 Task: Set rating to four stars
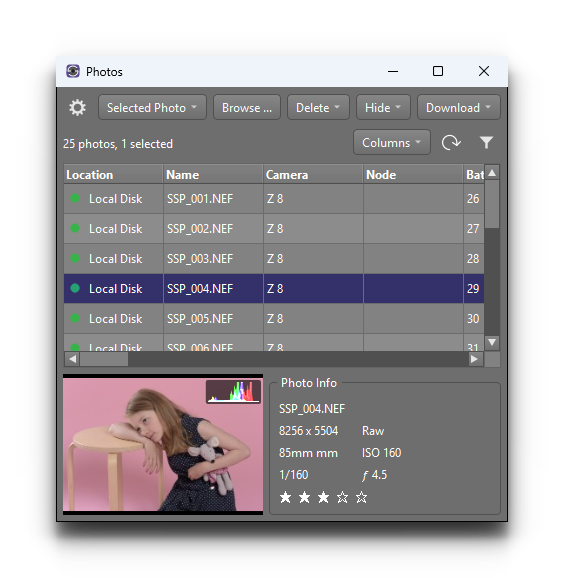tap(342, 497)
